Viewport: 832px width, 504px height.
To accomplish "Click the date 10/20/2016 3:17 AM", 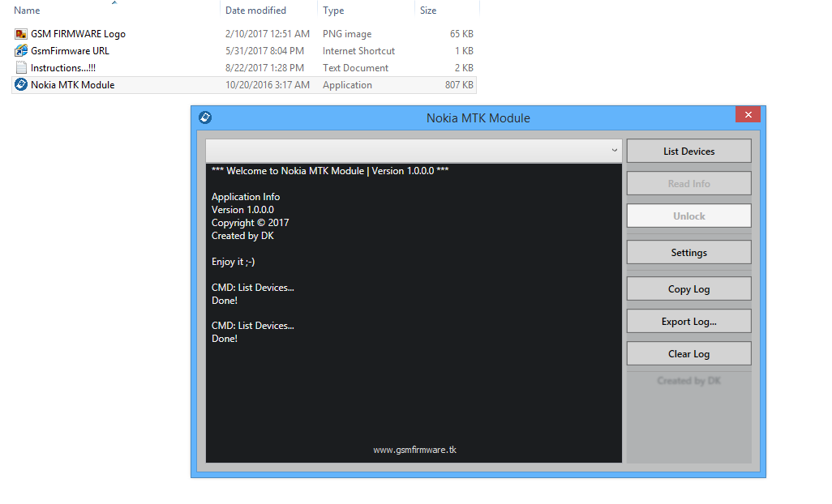I will (268, 85).
